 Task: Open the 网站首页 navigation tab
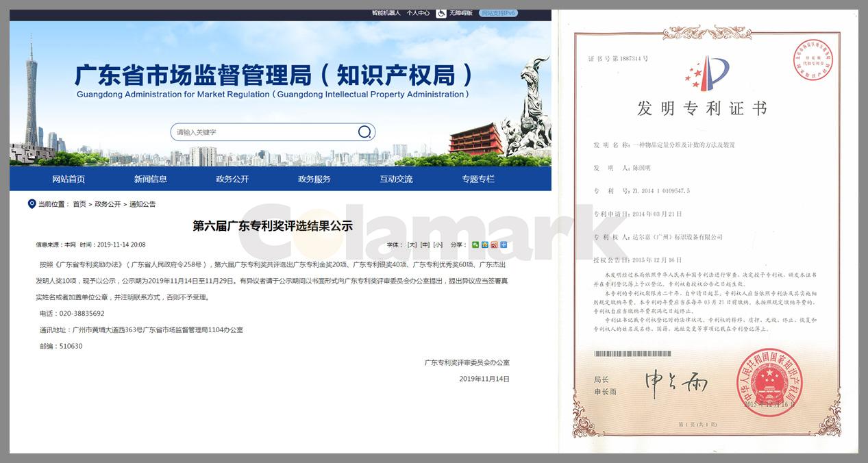[x=69, y=179]
